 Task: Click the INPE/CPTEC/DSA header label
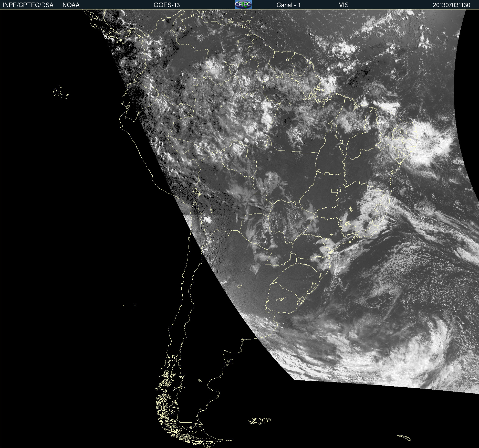tap(28, 5)
